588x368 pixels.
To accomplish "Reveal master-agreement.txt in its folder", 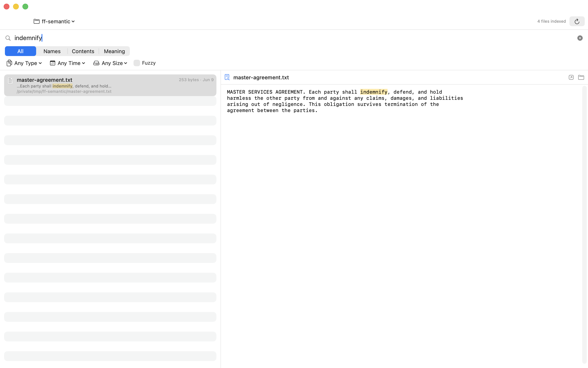I will 581,77.
